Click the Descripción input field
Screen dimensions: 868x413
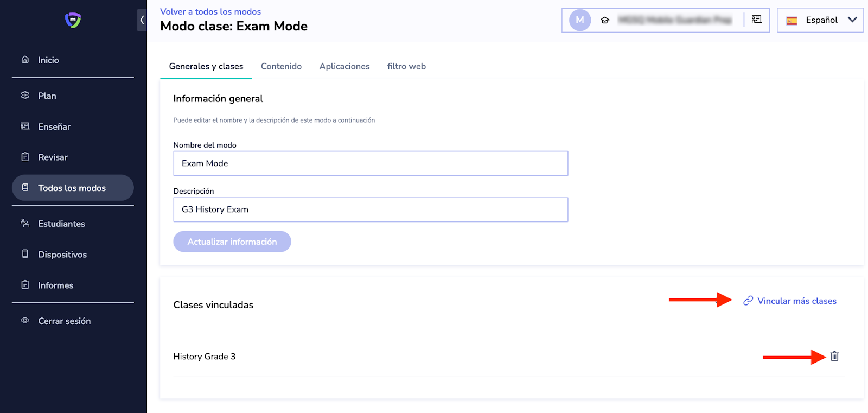point(371,209)
